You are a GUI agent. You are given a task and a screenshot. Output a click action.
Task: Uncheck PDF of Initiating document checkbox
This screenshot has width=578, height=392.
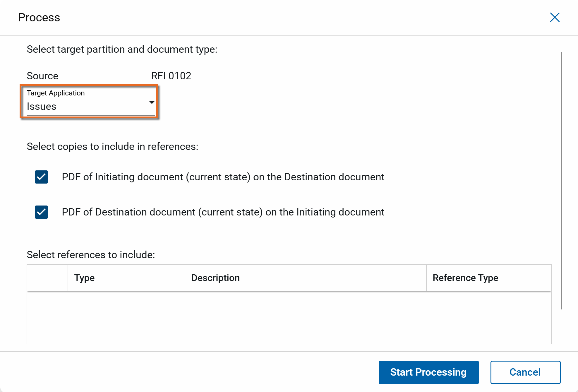pos(41,177)
